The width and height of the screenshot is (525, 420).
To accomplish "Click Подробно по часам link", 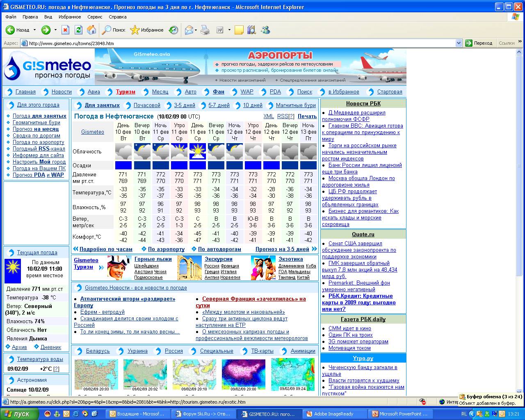I will [x=106, y=249].
